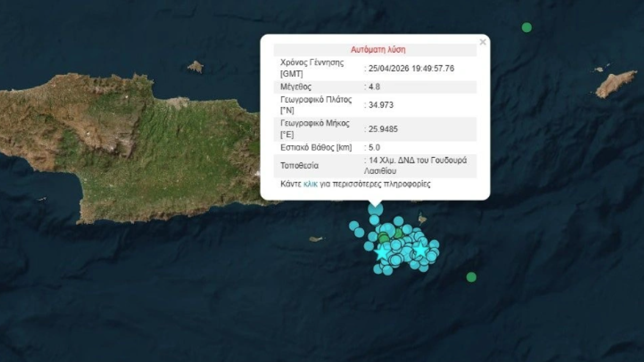Click the longitude value 25.9485
This screenshot has height=362, width=644.
click(383, 129)
